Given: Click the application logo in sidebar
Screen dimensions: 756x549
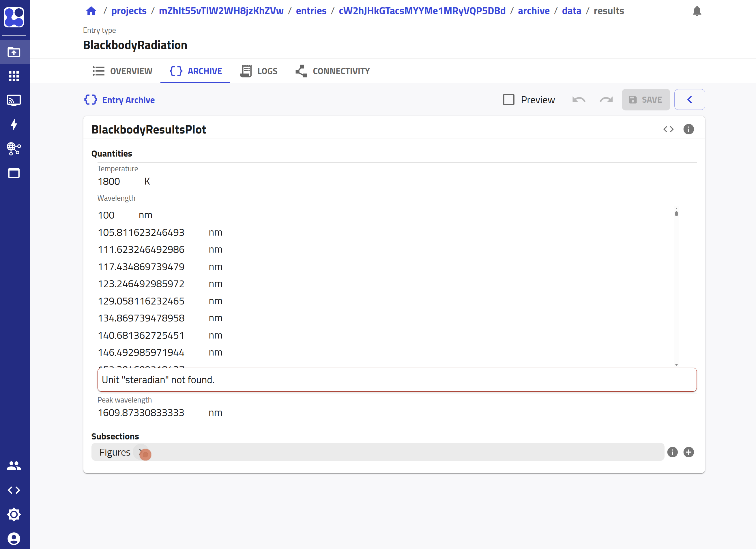Looking at the screenshot, I should click(14, 17).
